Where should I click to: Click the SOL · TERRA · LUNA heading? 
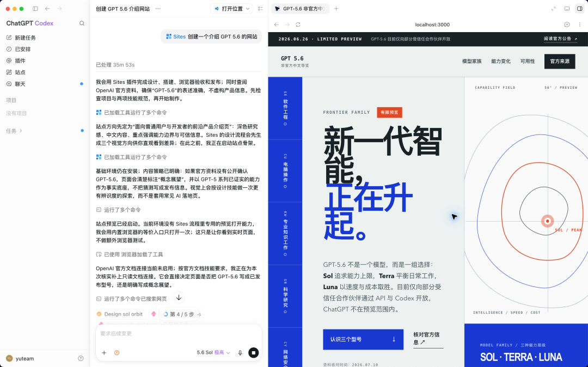tap(521, 357)
